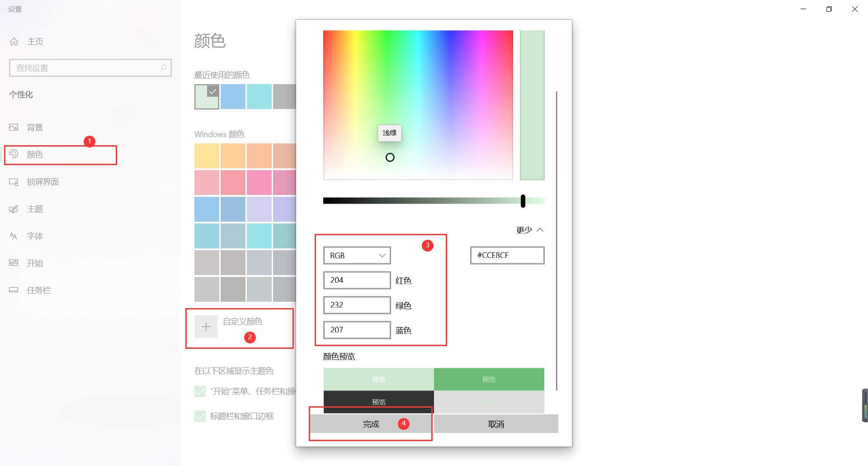This screenshot has height=466, width=868.
Task: Minimize the 设置 window
Action: click(x=803, y=9)
